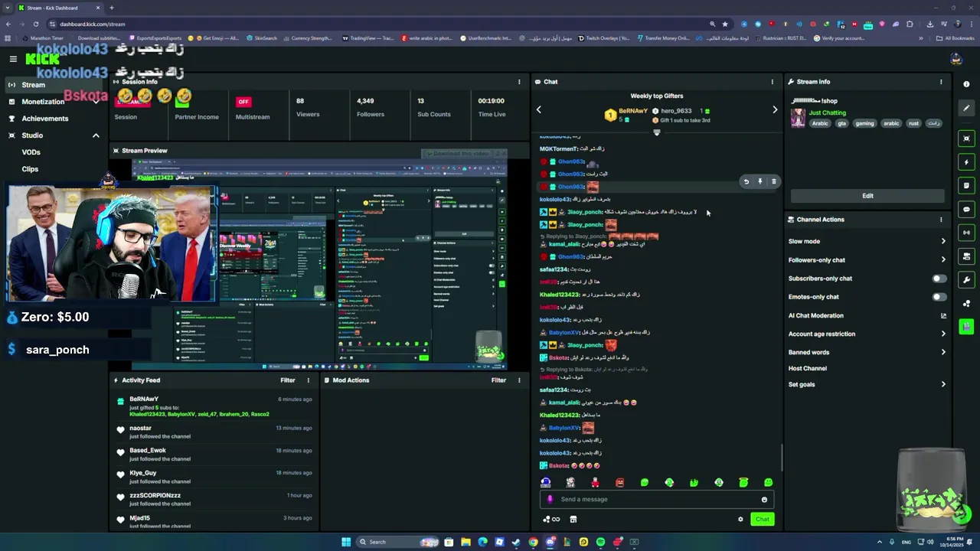Open Stream Info panel three-dot menu

click(x=941, y=82)
